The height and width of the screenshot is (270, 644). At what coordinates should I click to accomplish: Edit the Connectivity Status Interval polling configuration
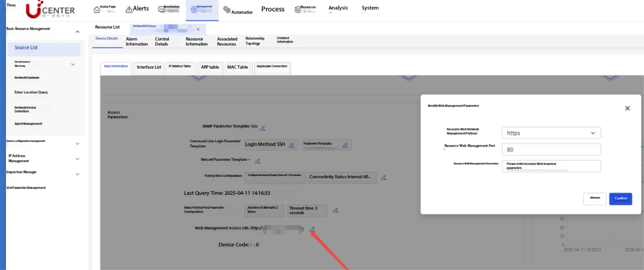(384, 177)
